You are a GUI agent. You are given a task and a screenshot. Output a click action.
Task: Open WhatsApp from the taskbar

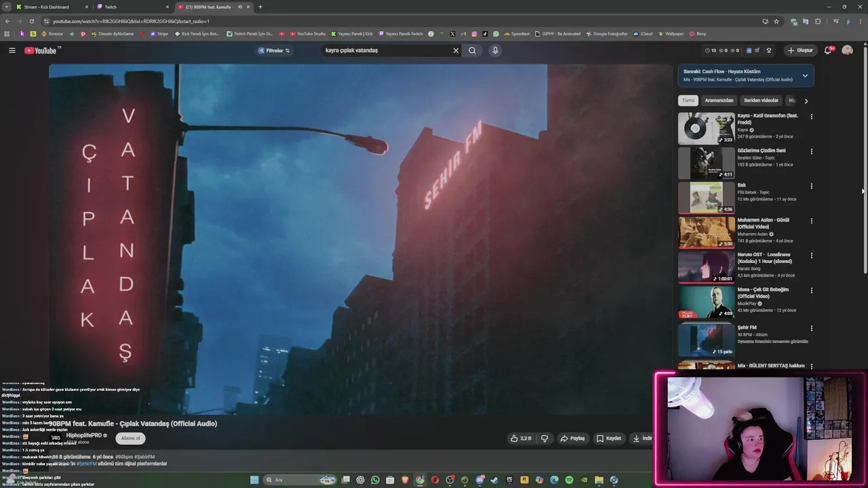pos(375,480)
